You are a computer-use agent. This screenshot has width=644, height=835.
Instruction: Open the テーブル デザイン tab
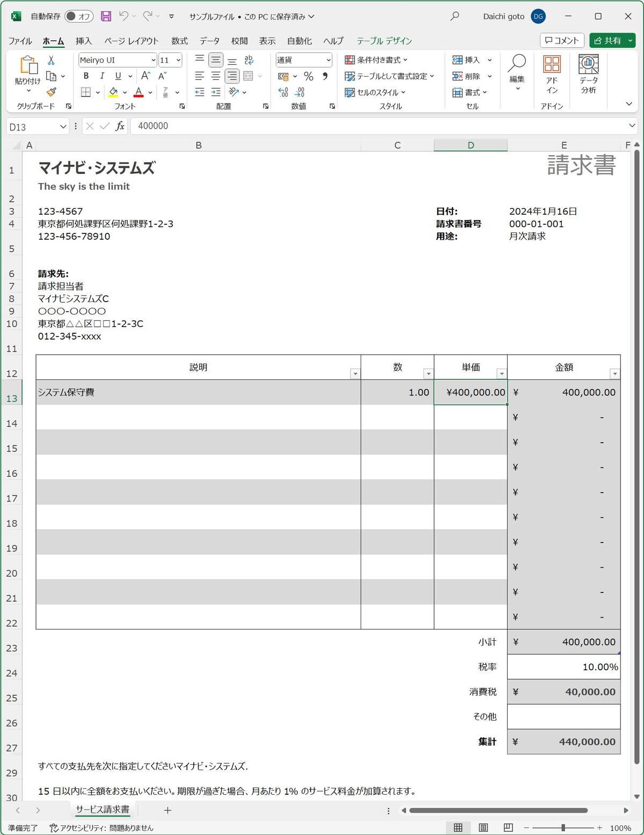[x=384, y=41]
